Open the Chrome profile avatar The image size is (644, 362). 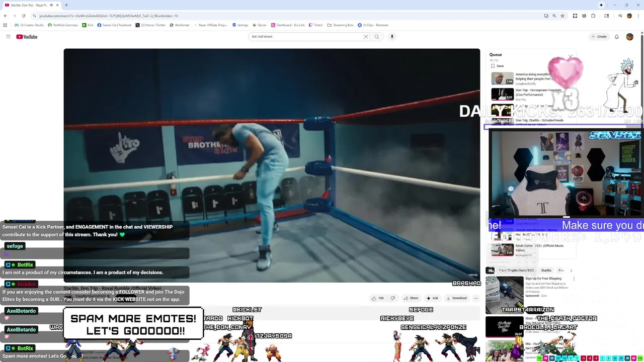pyautogui.click(x=629, y=16)
